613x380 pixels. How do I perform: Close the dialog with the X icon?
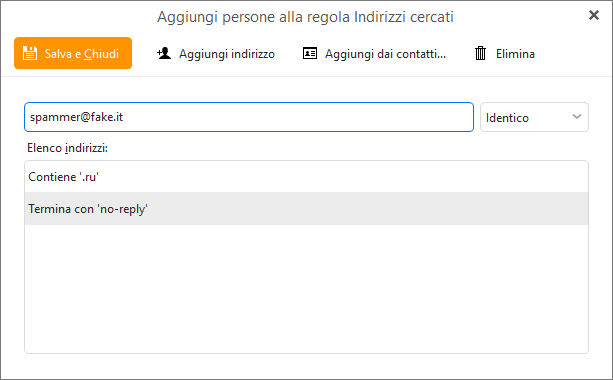click(x=593, y=15)
